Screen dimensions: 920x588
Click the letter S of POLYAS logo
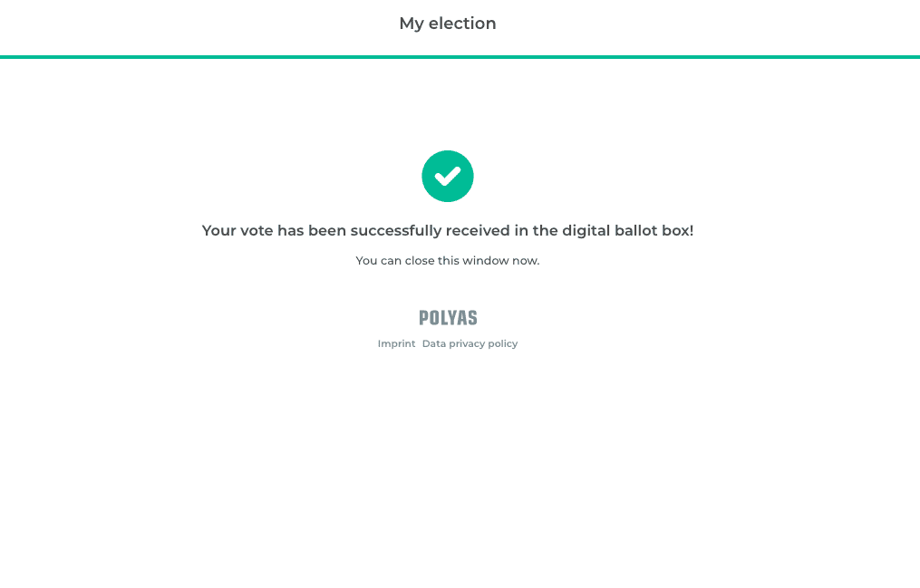coord(471,318)
